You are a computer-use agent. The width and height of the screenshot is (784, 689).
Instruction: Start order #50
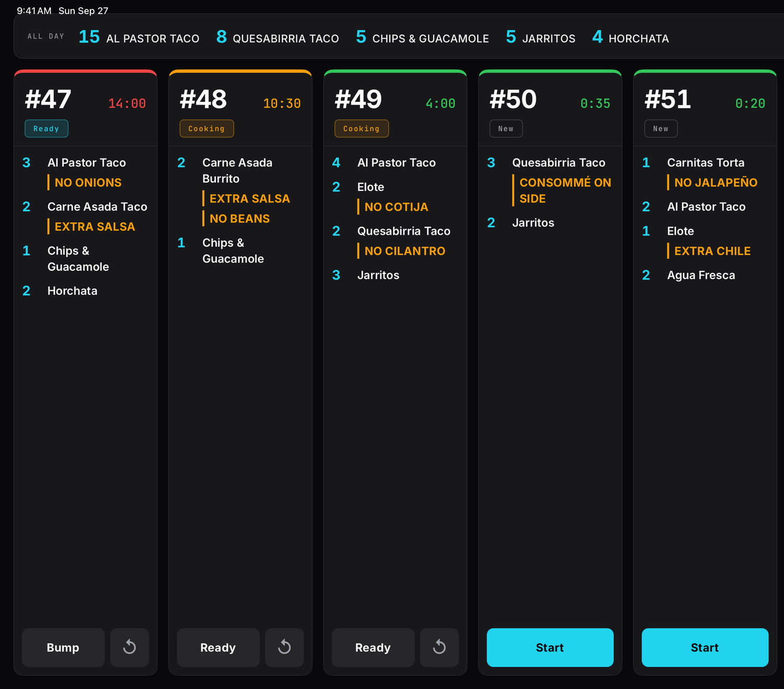point(550,647)
